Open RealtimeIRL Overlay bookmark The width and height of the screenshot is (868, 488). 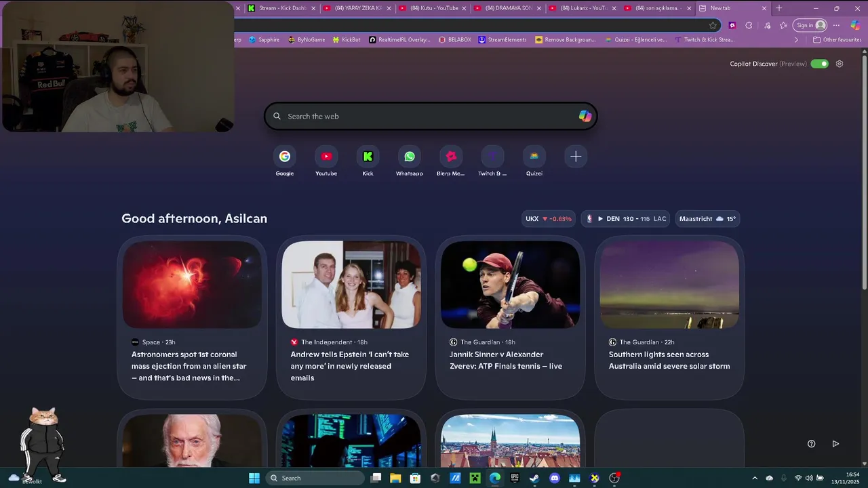pyautogui.click(x=400, y=40)
